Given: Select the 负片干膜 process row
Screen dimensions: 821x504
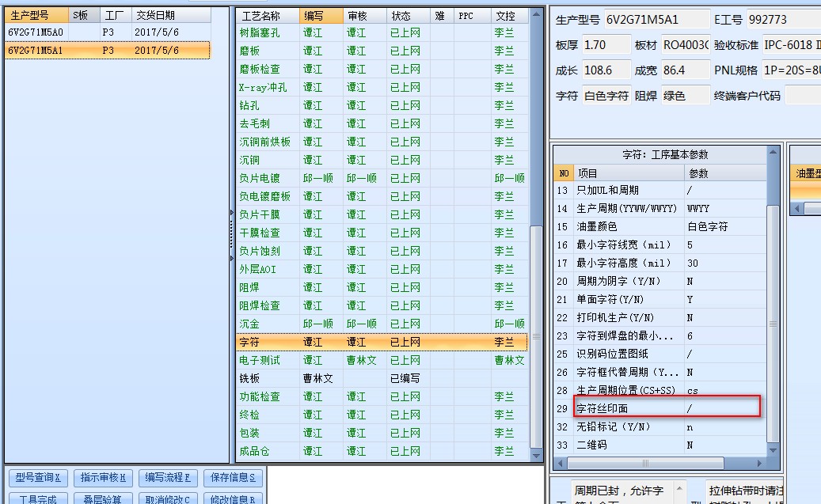Looking at the screenshot, I should (382, 214).
